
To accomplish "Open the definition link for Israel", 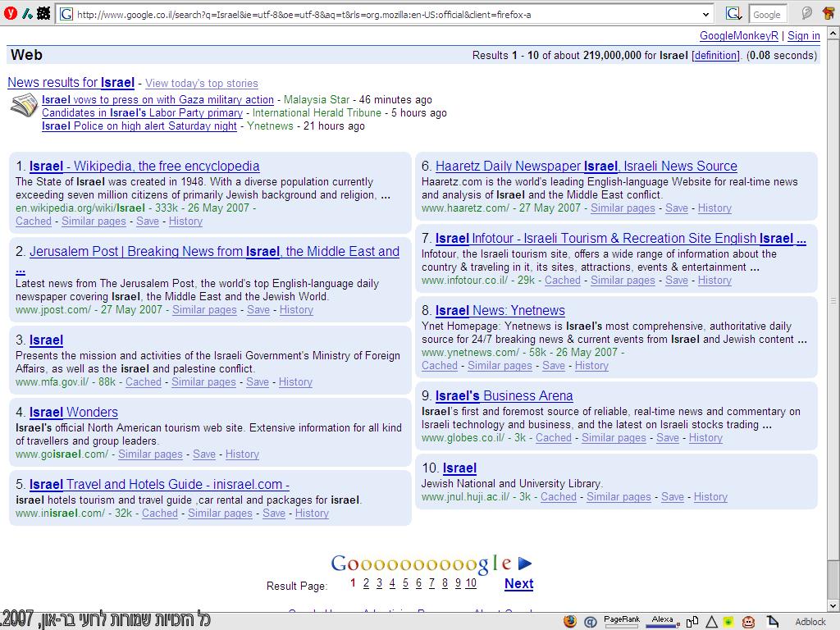I will coord(715,55).
